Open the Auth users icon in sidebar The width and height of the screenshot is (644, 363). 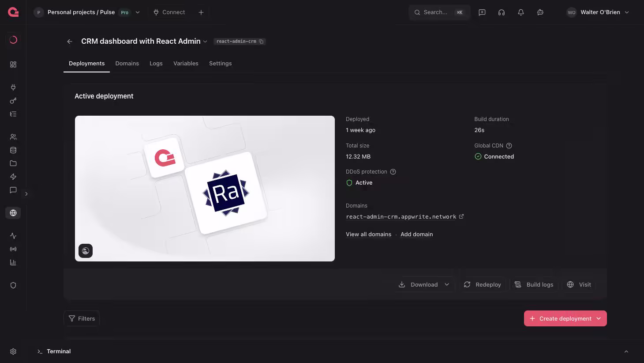point(13,137)
